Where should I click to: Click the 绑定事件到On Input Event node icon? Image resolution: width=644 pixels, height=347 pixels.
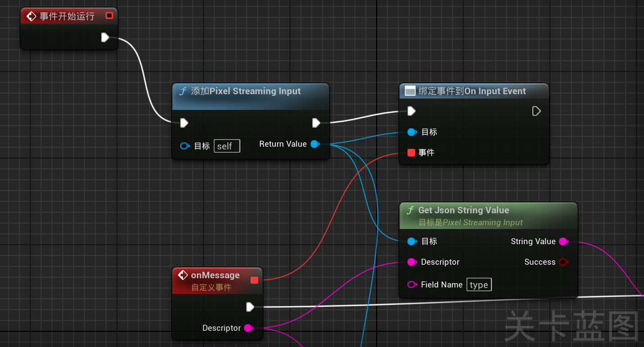(x=410, y=91)
